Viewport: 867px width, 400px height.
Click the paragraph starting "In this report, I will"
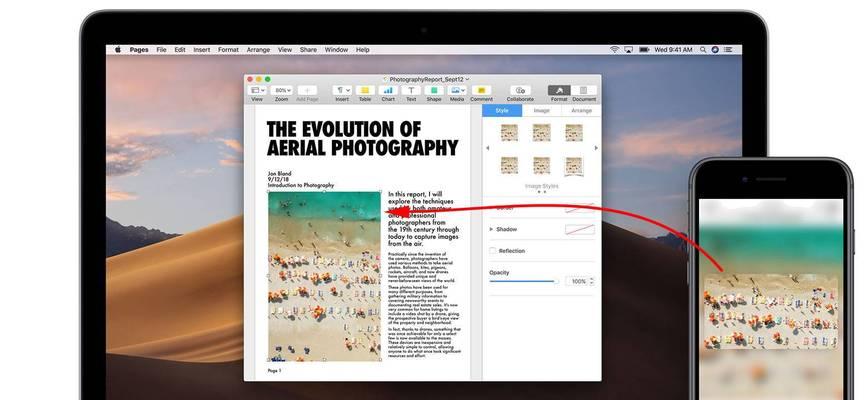(x=424, y=219)
